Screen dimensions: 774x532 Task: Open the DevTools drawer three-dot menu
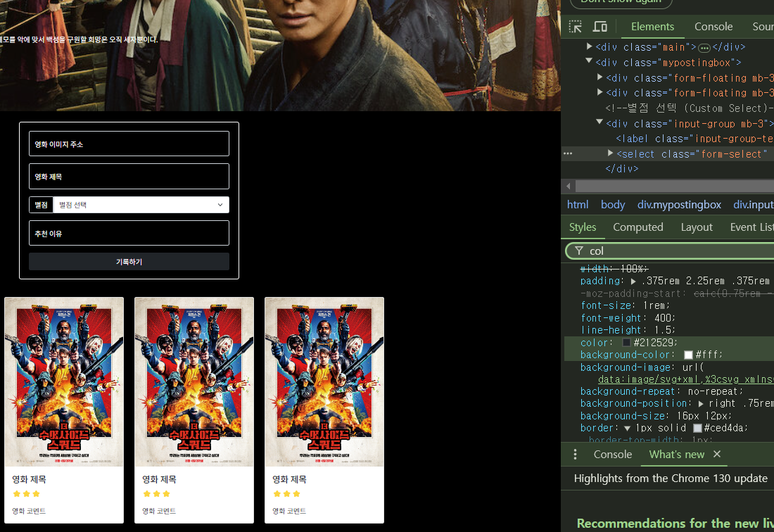pos(575,455)
